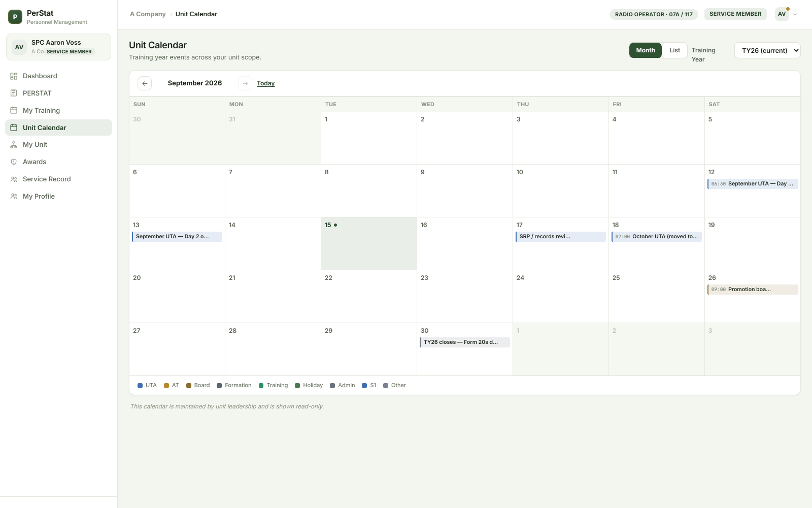Open October UTA (moved to...) event
The image size is (812, 508).
click(657, 237)
